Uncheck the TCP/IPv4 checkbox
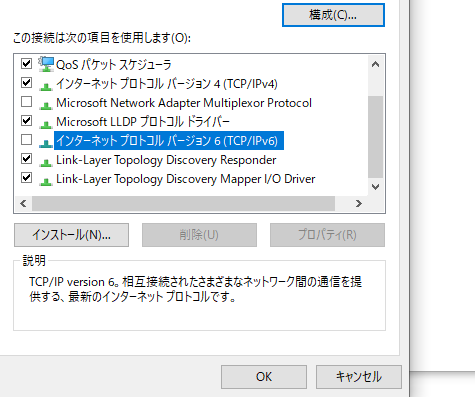The height and width of the screenshot is (397, 475). [x=27, y=82]
